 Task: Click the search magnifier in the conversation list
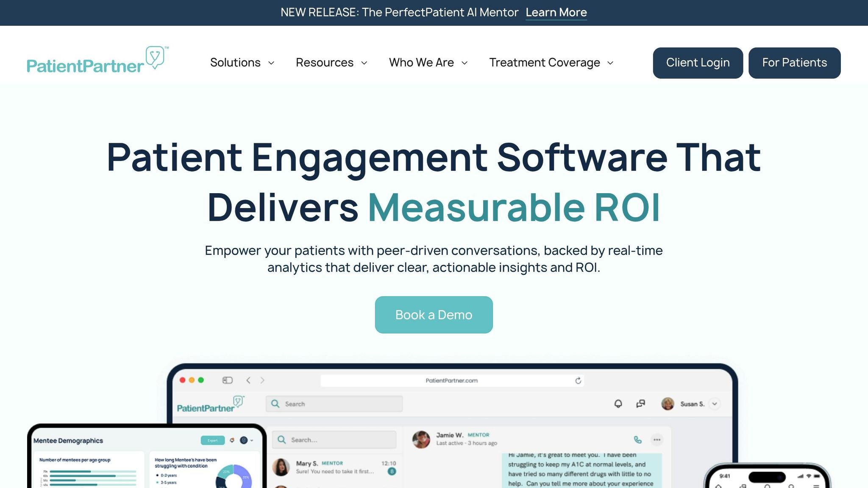point(281,440)
